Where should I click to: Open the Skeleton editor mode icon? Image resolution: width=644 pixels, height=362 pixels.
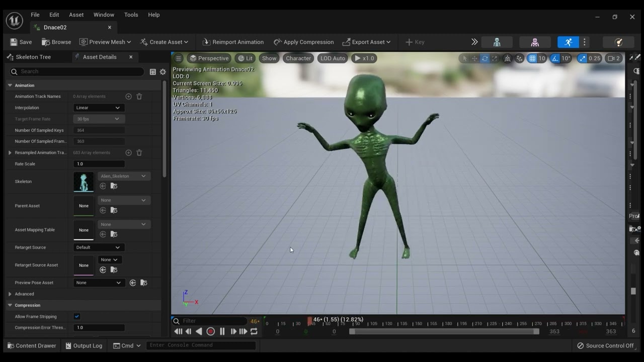pyautogui.click(x=497, y=42)
